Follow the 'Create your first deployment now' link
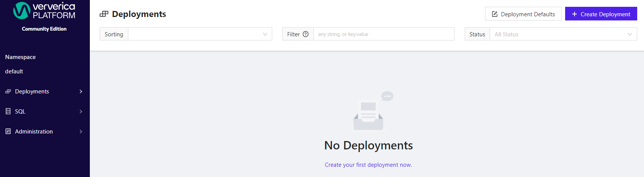 [368, 165]
